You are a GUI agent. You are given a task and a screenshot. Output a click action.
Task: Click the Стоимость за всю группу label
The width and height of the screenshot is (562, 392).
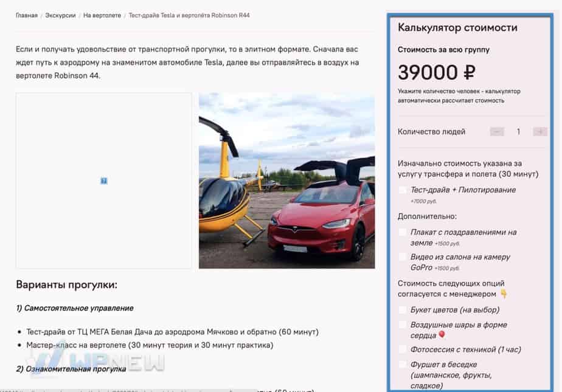point(444,50)
